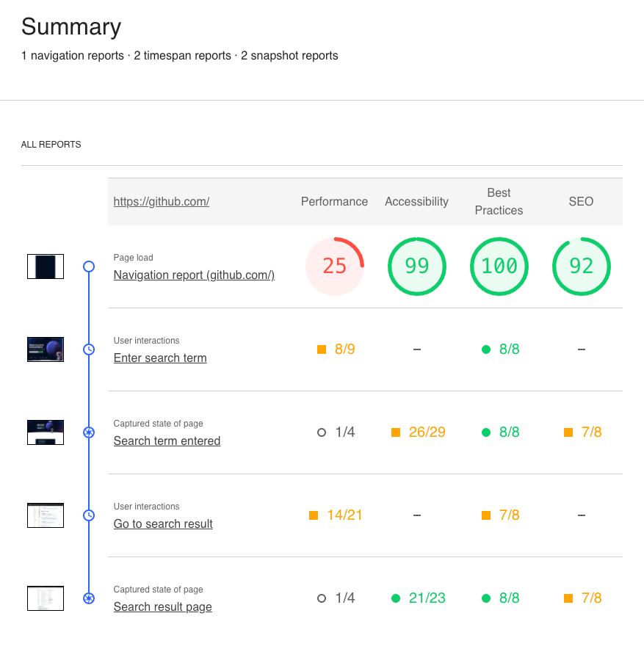644x649 pixels.
Task: Click the hollow circle beside 1/4 Performance
Action: pos(321,432)
